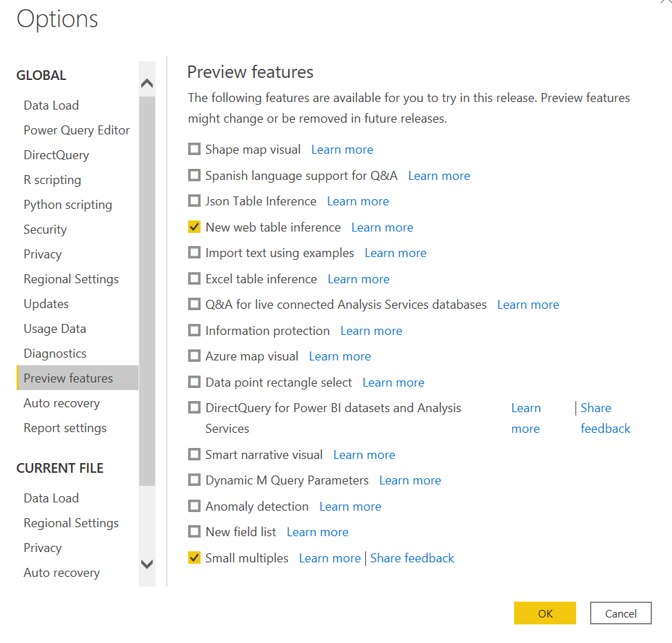Open the Power Query Editor settings
Viewport: 672px width, 643px height.
click(77, 130)
